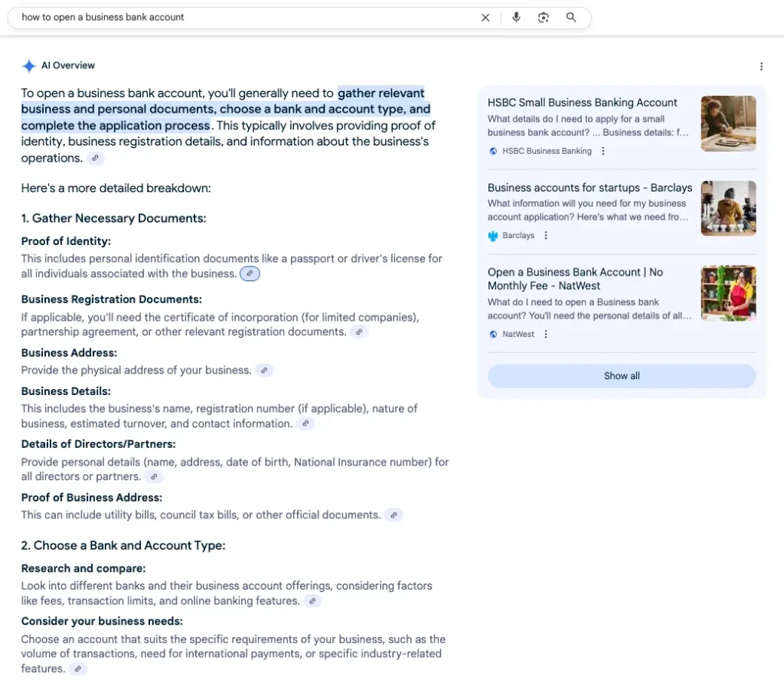
Task: Open the source link icon under Proof of Identity
Action: click(x=250, y=273)
